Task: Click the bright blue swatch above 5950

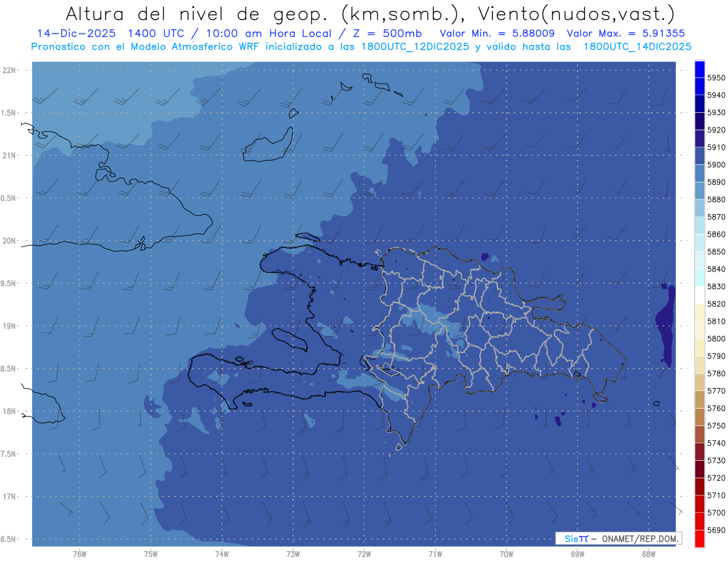Action: click(x=699, y=69)
